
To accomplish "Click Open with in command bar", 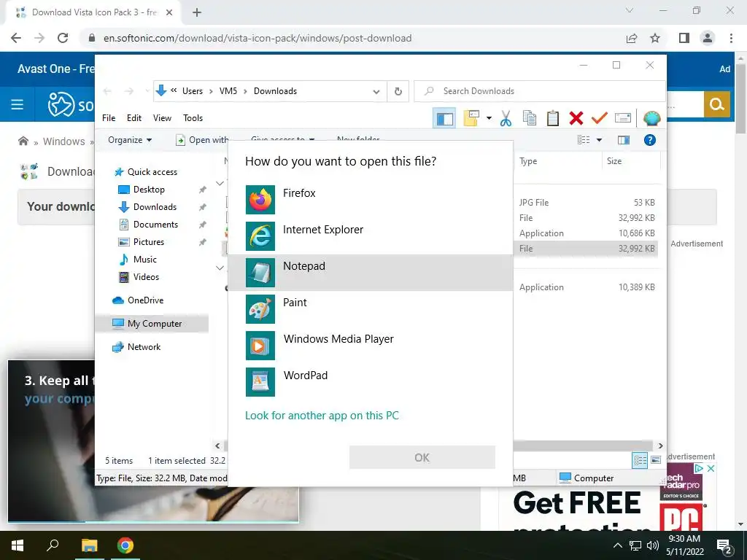I will [x=202, y=140].
